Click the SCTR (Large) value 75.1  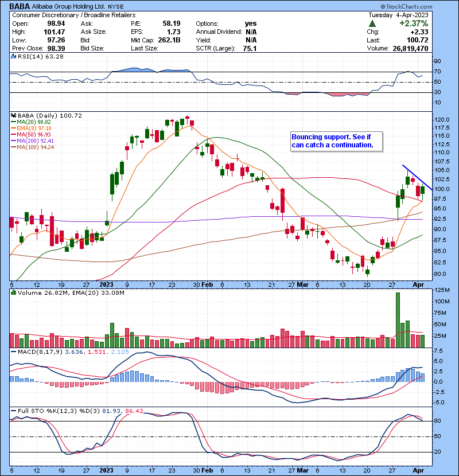point(250,48)
